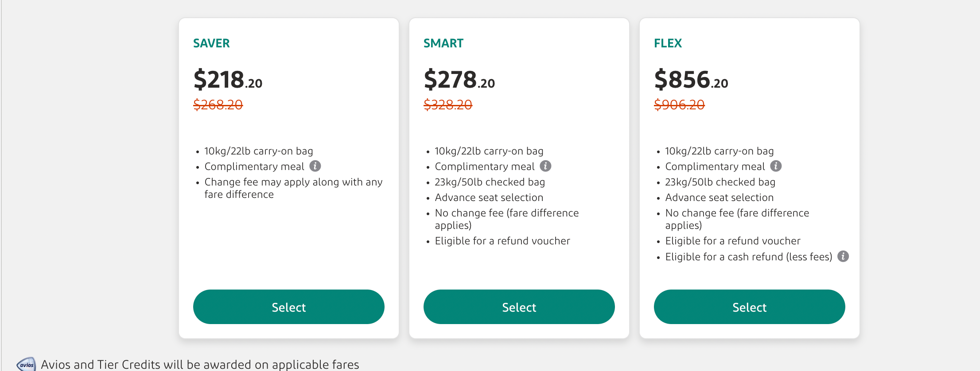Open Saver fare complimentary meal info icon

coord(315,166)
